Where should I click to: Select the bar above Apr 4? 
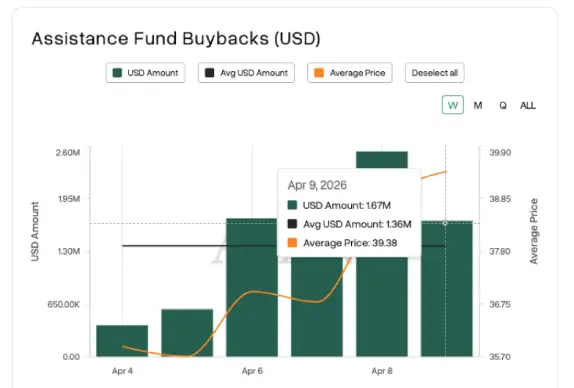pyautogui.click(x=122, y=341)
